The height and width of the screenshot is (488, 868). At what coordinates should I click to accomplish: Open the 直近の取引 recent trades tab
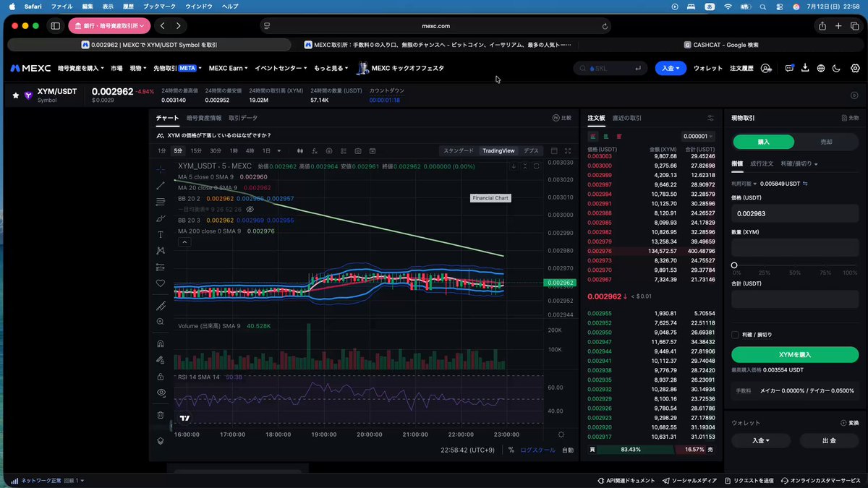[626, 118]
